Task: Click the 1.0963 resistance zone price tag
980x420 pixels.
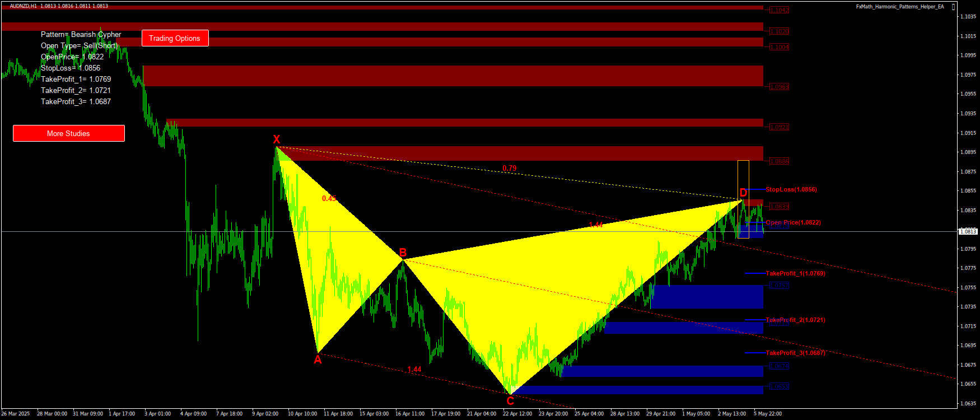Action: coord(779,87)
